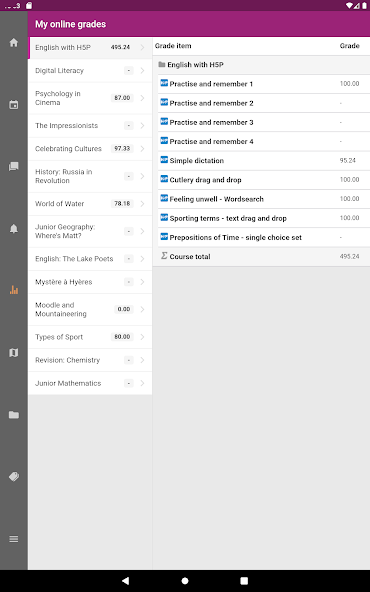This screenshot has width=370, height=592.
Task: Tap the Android back navigation button
Action: coord(126,581)
